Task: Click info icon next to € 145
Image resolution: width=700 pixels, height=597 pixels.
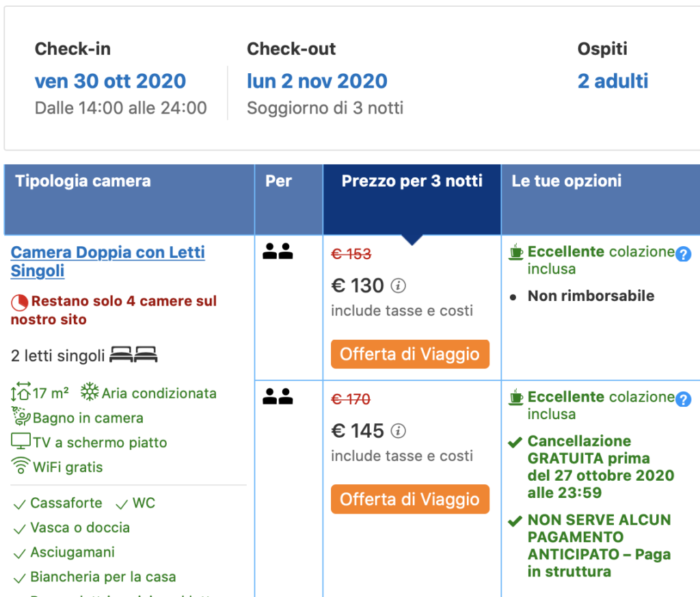Action: click(399, 431)
